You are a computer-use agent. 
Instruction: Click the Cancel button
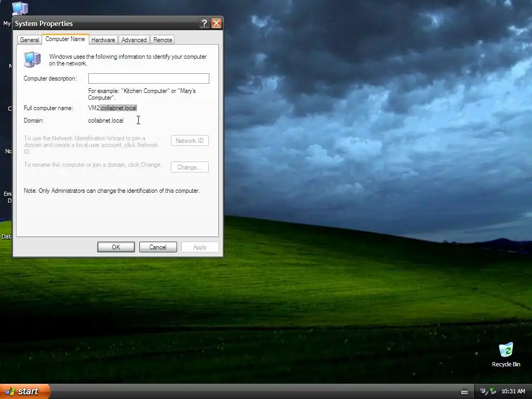[158, 247]
